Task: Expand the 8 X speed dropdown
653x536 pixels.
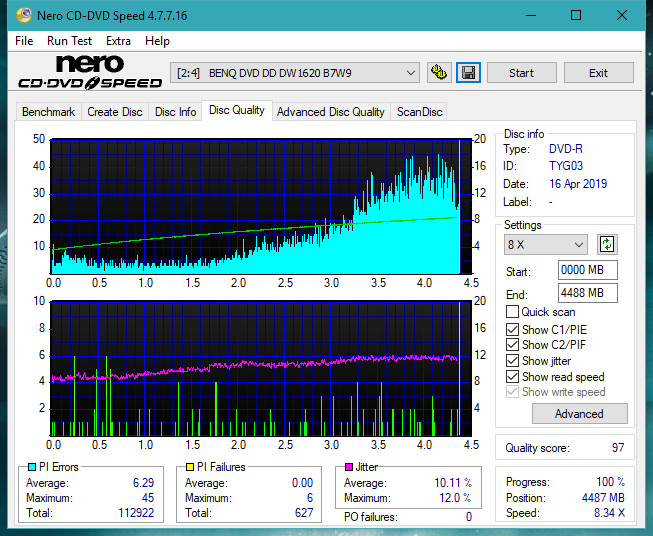Action: pyautogui.click(x=546, y=244)
